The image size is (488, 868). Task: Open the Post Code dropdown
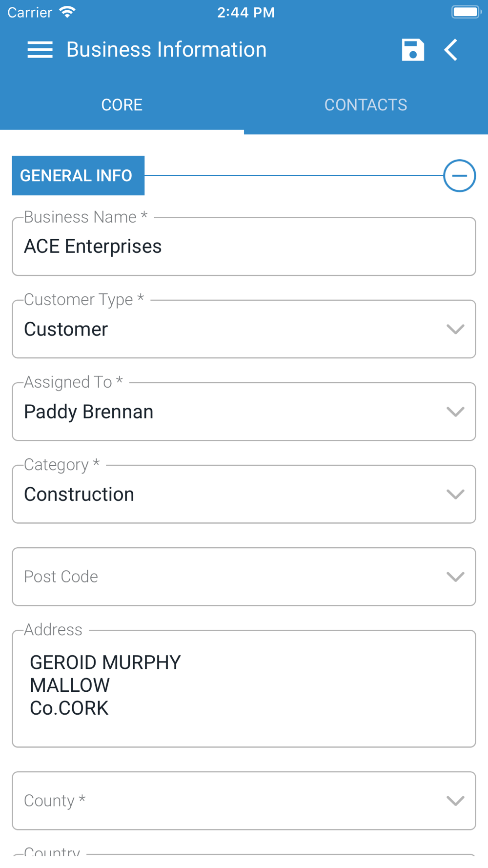click(244, 577)
